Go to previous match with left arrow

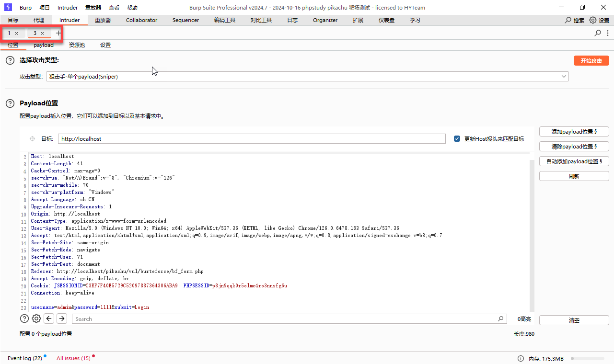tap(49, 319)
